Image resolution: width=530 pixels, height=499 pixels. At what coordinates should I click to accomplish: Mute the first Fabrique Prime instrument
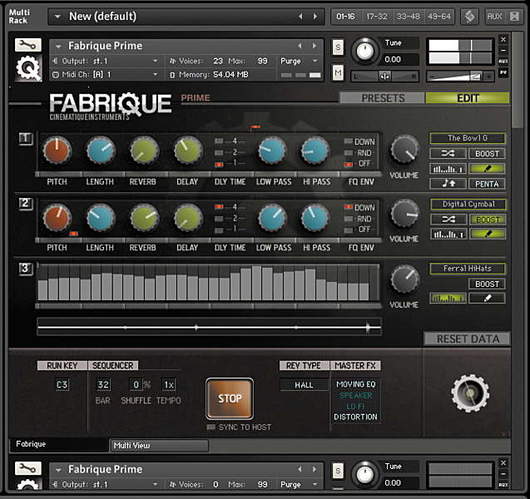point(338,72)
